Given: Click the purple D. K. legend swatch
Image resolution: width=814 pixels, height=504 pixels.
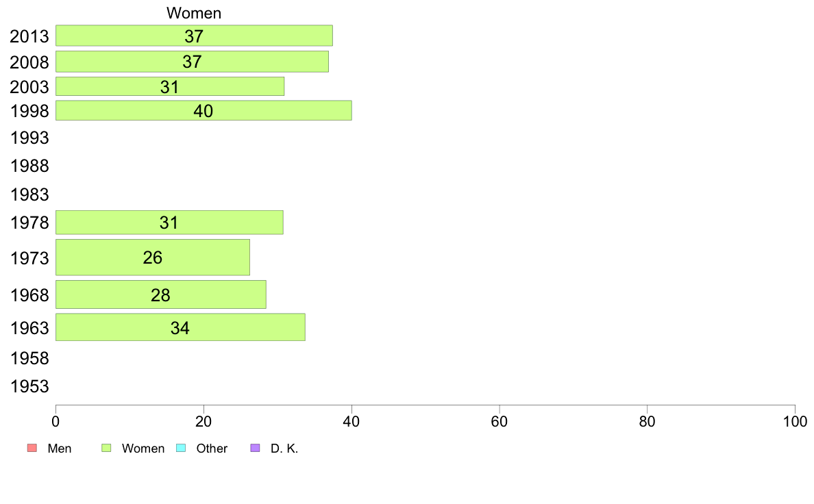Looking at the screenshot, I should click(256, 448).
